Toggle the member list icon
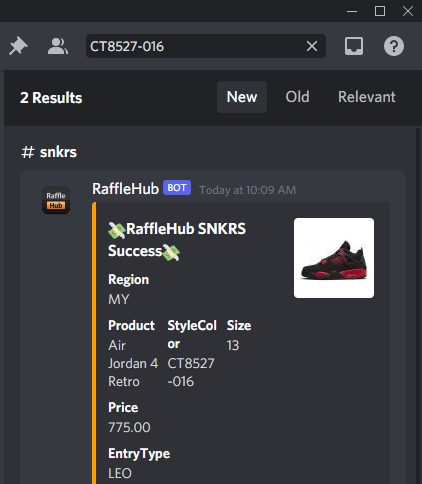 [x=58, y=46]
